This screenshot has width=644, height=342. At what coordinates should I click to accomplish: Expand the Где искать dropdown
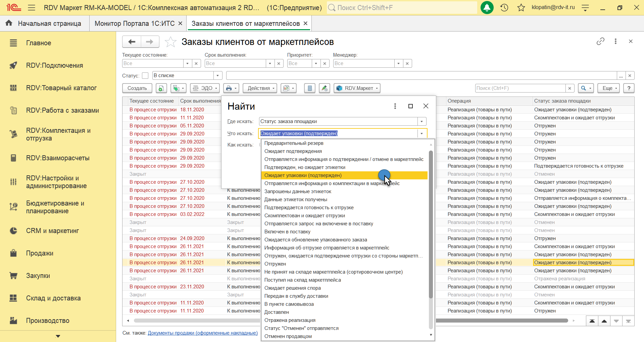pyautogui.click(x=422, y=121)
